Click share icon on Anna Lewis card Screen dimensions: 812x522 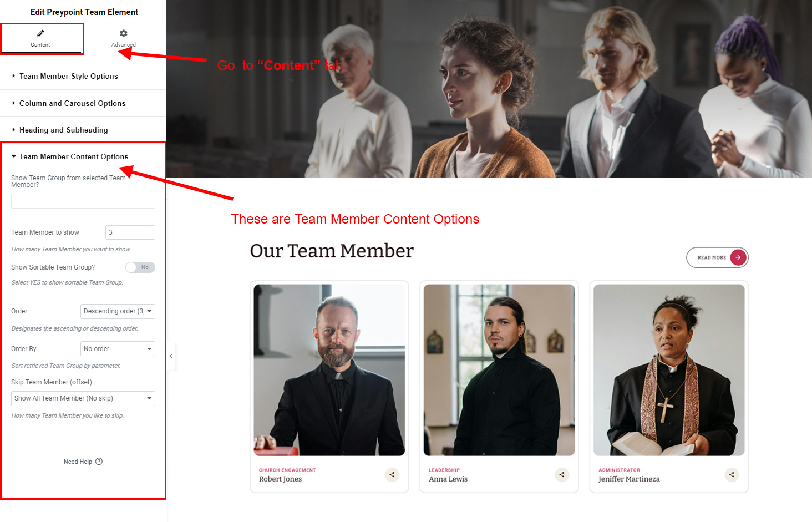562,475
